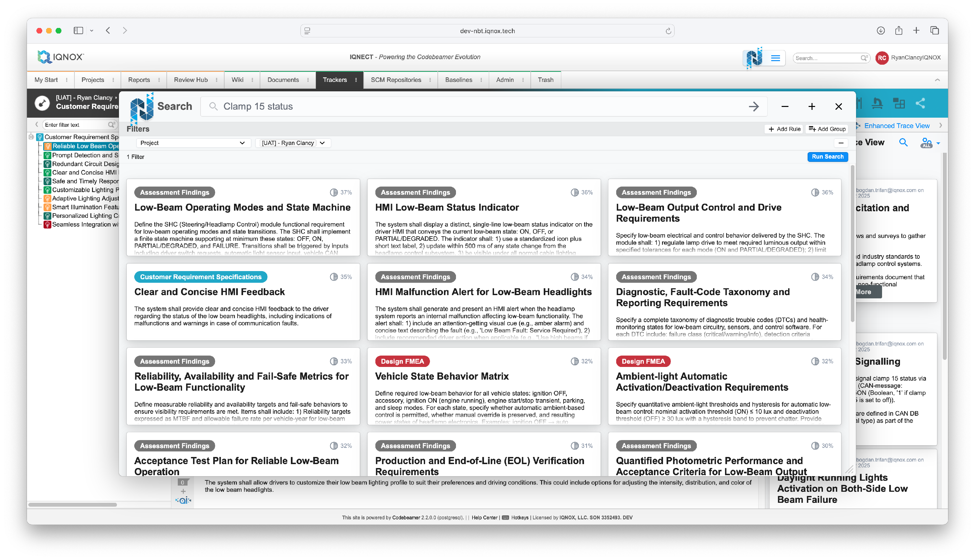Click the plus icon in Search header
975x560 pixels.
(812, 107)
